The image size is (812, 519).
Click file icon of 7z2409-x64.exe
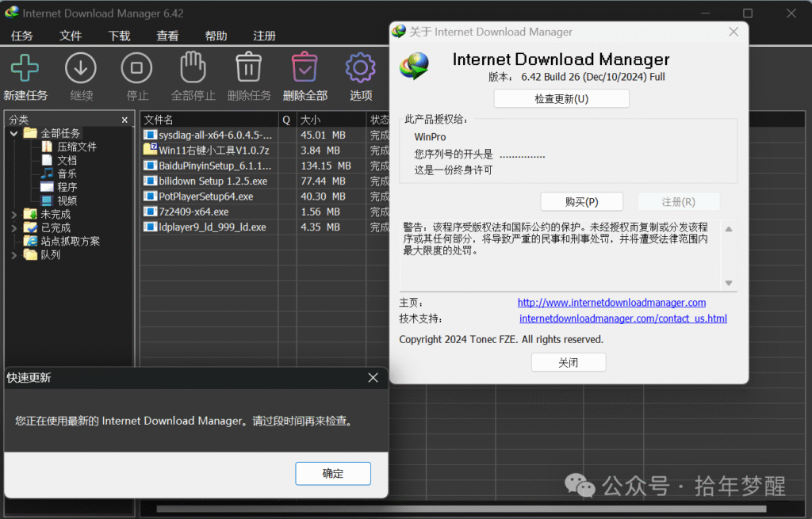point(150,212)
